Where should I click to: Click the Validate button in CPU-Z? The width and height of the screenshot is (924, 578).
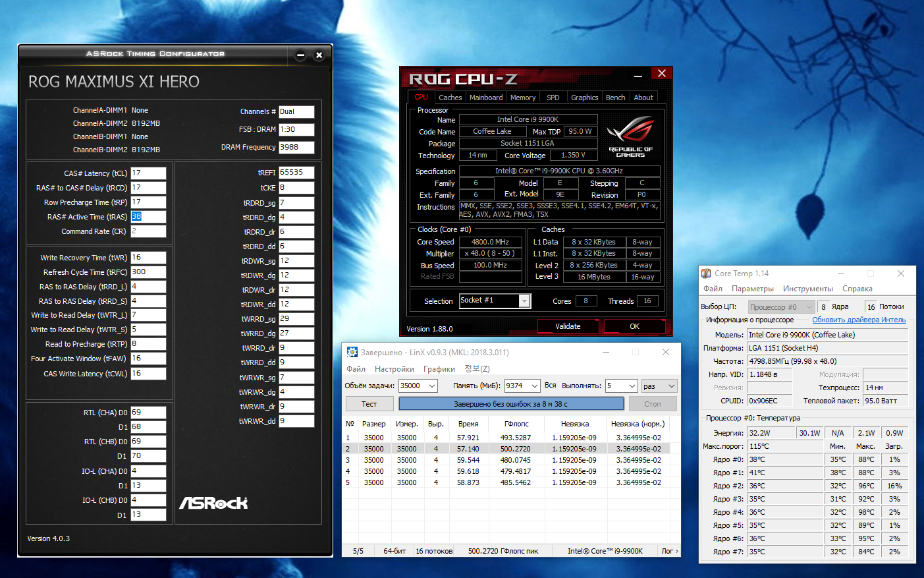click(x=568, y=326)
